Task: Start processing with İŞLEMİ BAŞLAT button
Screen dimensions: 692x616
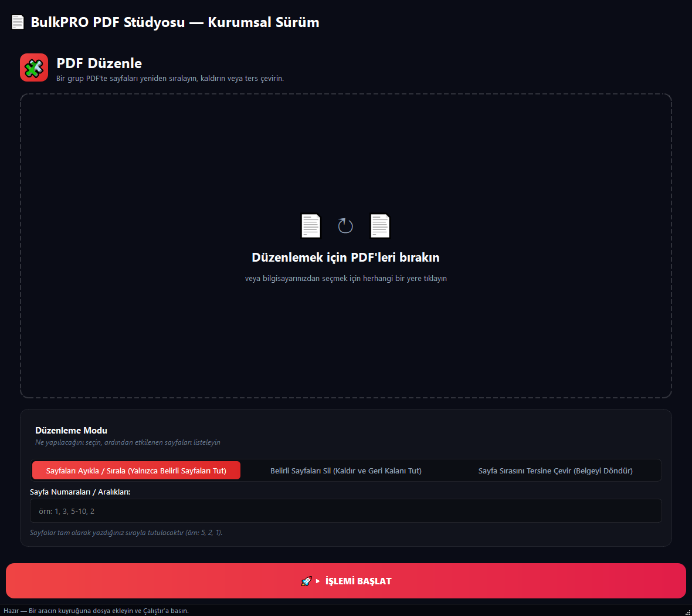Action: [x=346, y=581]
